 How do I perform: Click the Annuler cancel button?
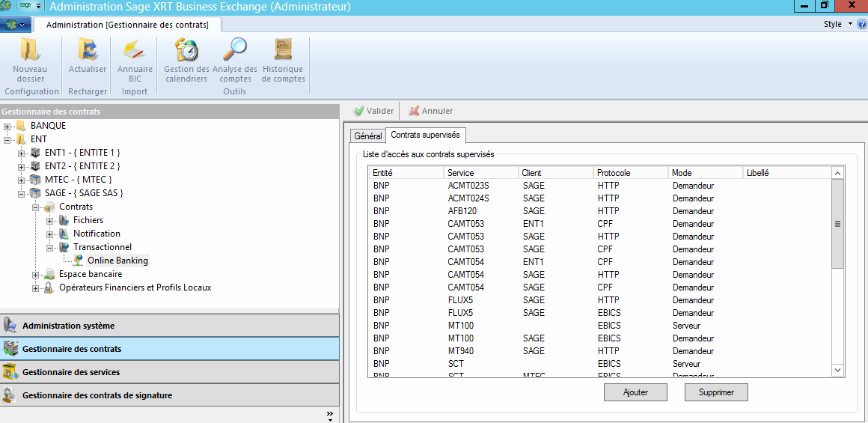(x=431, y=111)
